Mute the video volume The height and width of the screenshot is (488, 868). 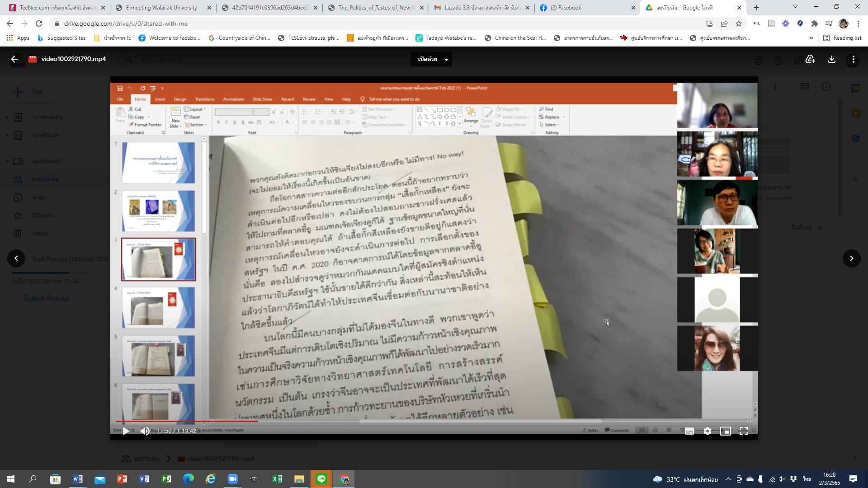coord(145,431)
